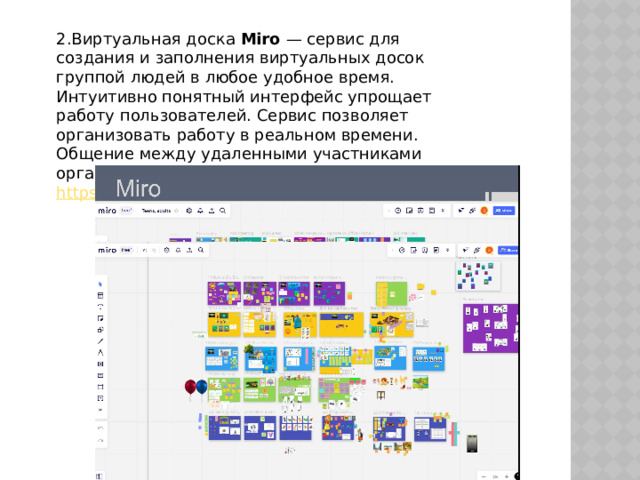This screenshot has width=640, height=480.
Task: Expand more apps in upper collaboration toolbar
Action: 443,211
